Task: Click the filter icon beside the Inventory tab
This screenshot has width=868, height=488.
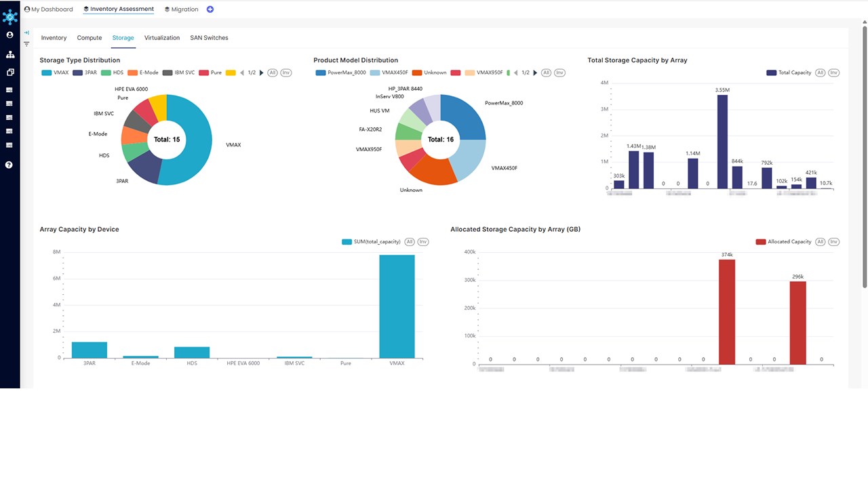Action: (26, 44)
